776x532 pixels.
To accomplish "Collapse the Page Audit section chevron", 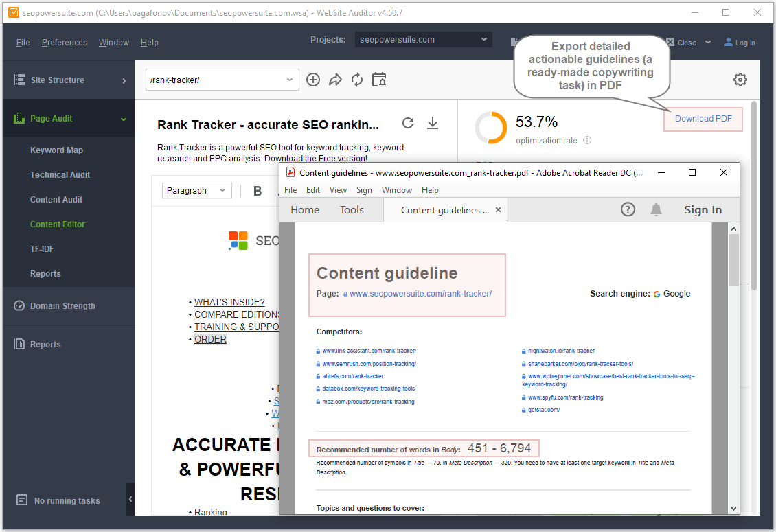I will coord(123,119).
